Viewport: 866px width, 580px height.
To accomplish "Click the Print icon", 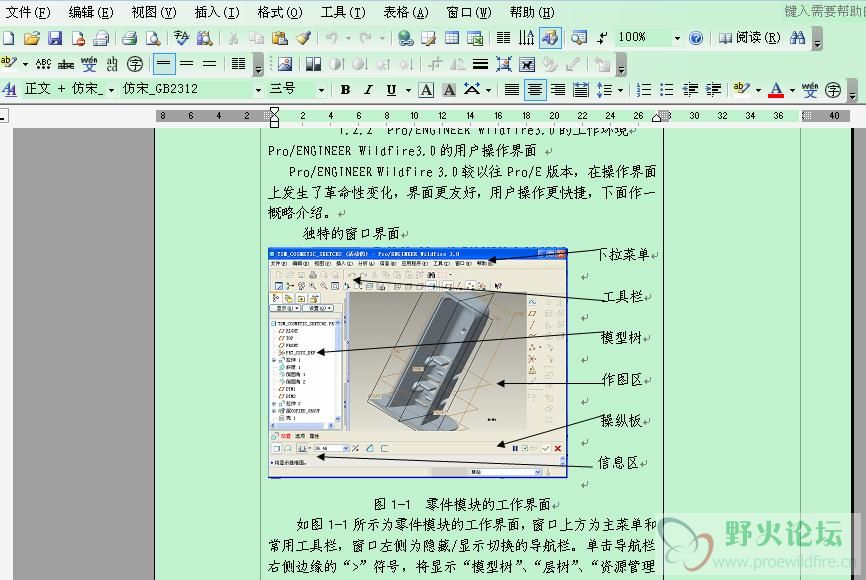I will [129, 38].
